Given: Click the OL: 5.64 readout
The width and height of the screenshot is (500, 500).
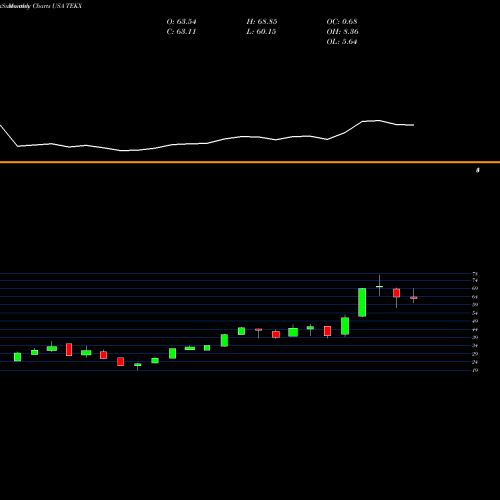Looking at the screenshot, I should point(342,42).
